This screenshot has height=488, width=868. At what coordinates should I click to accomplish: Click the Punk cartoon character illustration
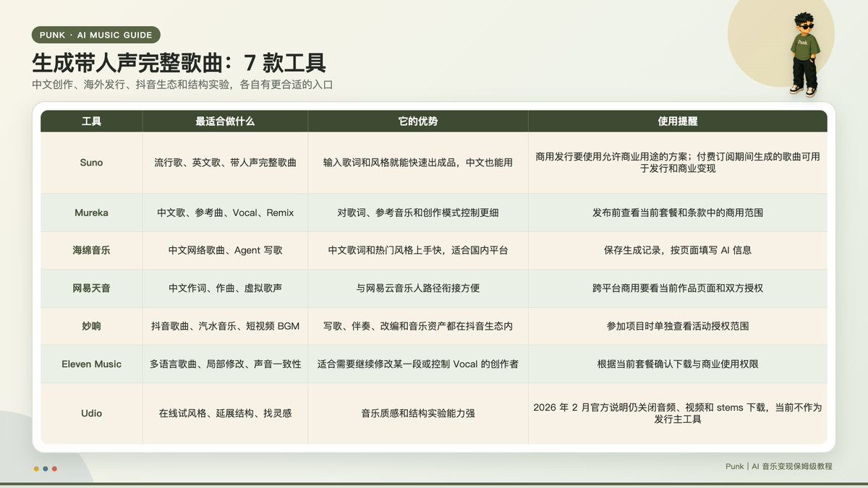point(804,53)
